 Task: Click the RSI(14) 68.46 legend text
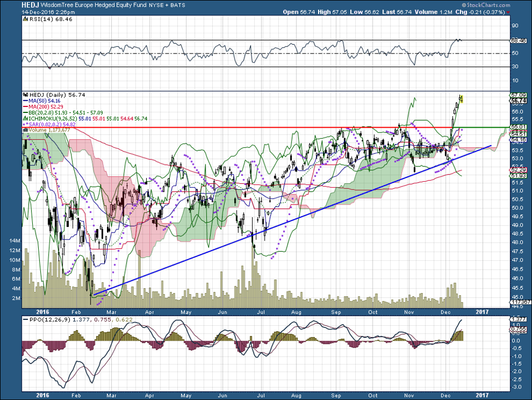pos(51,19)
